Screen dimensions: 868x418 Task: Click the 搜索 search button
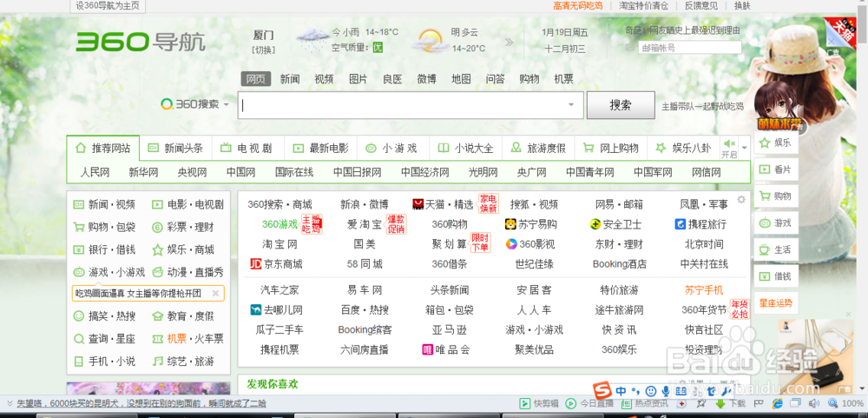[x=621, y=105]
